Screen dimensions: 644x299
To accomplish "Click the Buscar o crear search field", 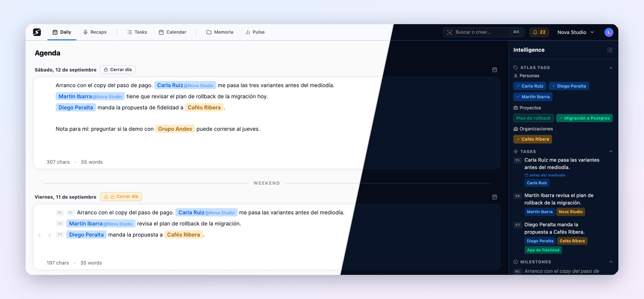I will pos(483,32).
